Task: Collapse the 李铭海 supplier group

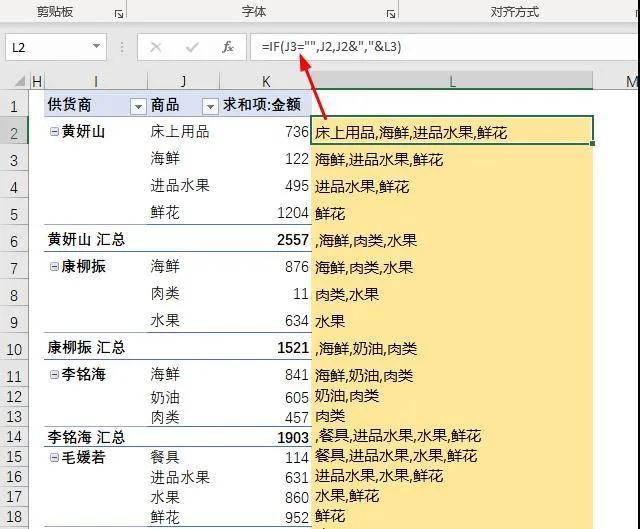Action: click(x=54, y=374)
